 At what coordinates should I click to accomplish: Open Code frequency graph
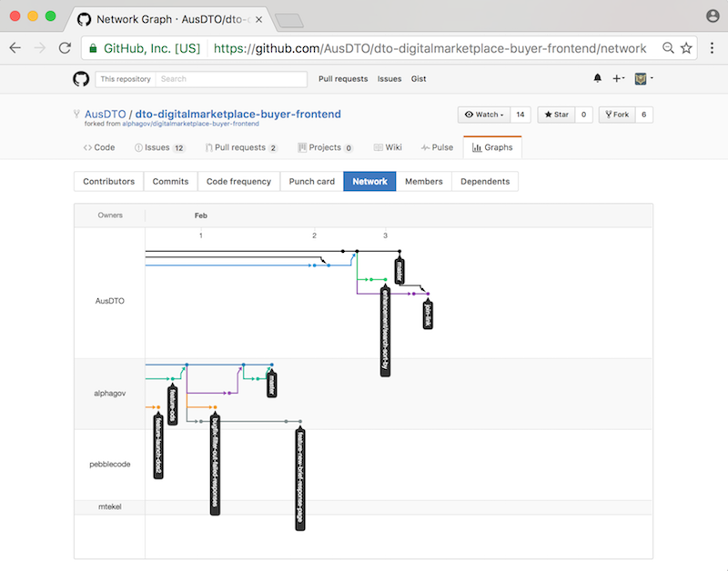click(x=238, y=181)
